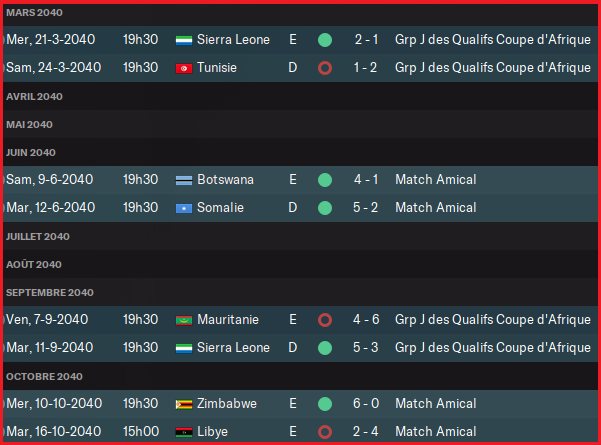Open the Coupe d'Afrique qualifier link for Tunisie
Viewport: 601px width, 445px height.
point(492,68)
